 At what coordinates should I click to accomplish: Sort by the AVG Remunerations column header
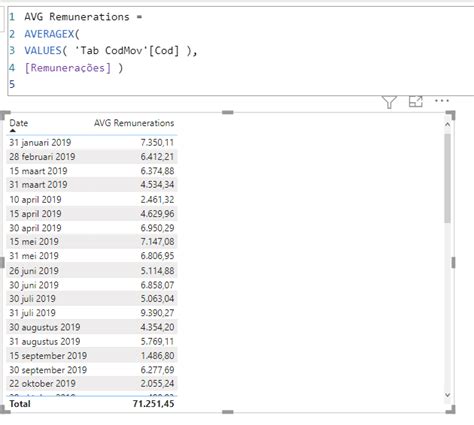[134, 123]
